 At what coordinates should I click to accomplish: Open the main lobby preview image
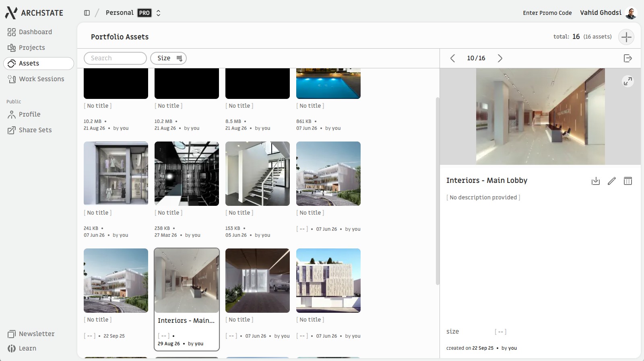point(540,117)
